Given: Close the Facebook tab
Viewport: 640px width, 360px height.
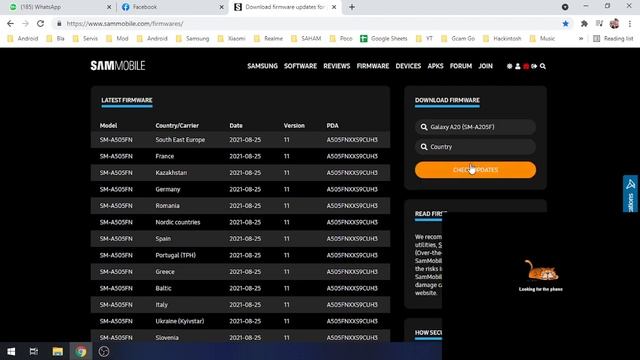Looking at the screenshot, I should [221, 7].
